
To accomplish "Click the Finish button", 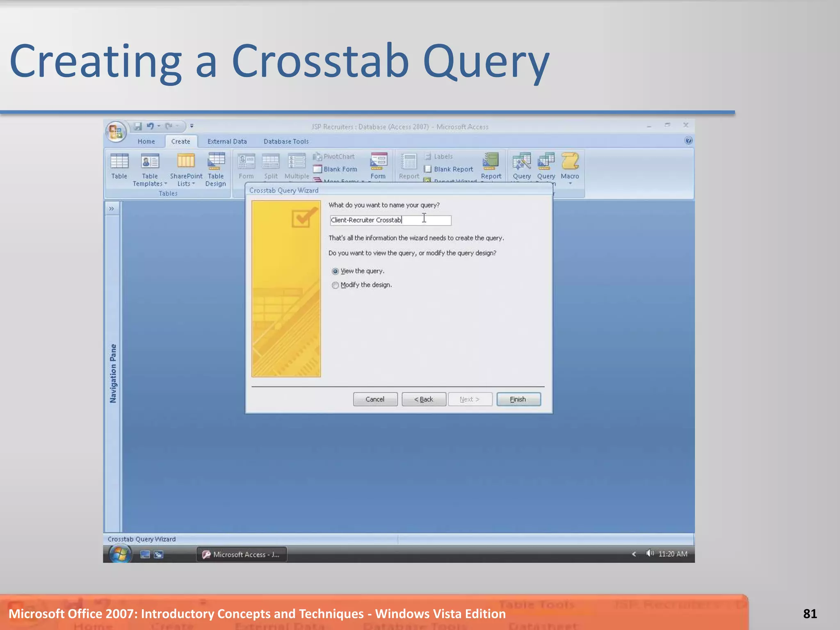I will (518, 399).
